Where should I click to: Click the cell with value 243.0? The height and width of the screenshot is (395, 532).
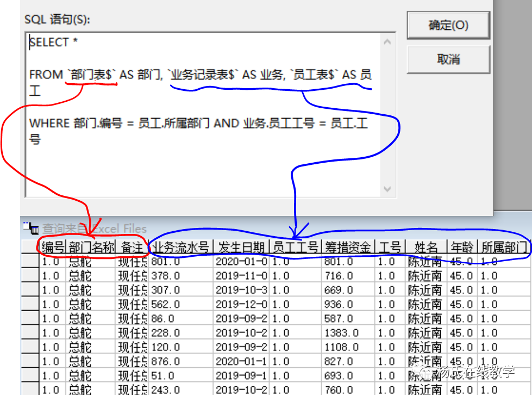180,390
